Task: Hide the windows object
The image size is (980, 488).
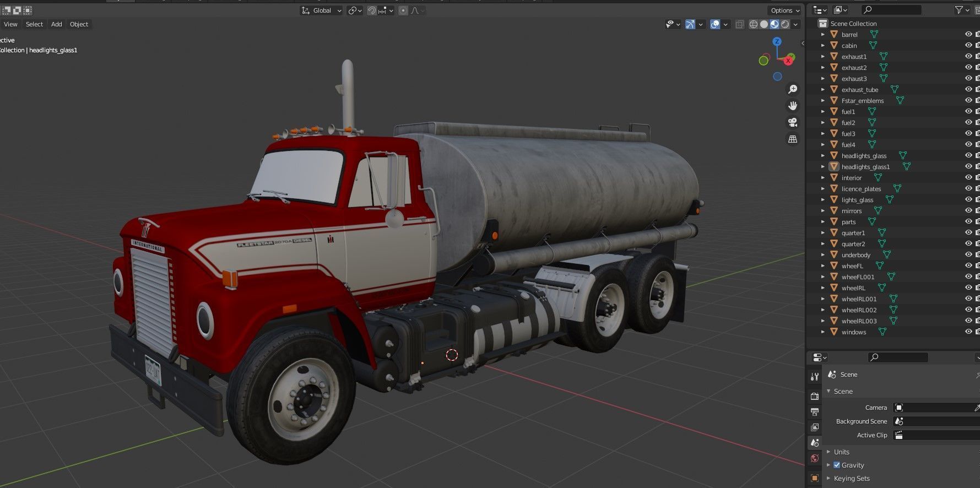Action: coord(968,332)
